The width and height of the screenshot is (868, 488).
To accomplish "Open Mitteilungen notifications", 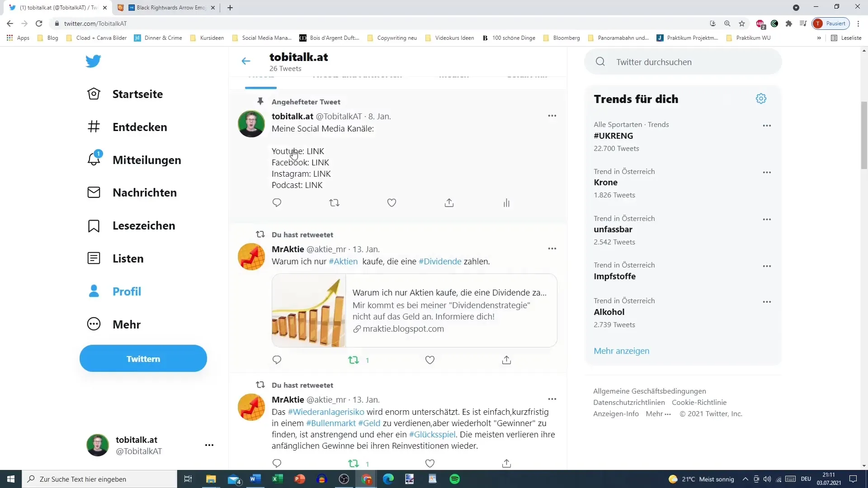I will [x=134, y=160].
